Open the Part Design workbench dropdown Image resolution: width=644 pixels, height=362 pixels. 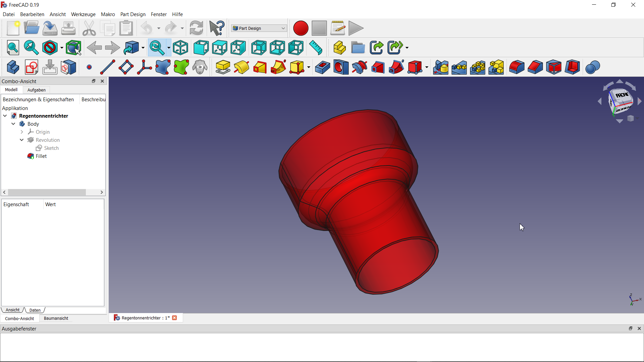point(259,28)
